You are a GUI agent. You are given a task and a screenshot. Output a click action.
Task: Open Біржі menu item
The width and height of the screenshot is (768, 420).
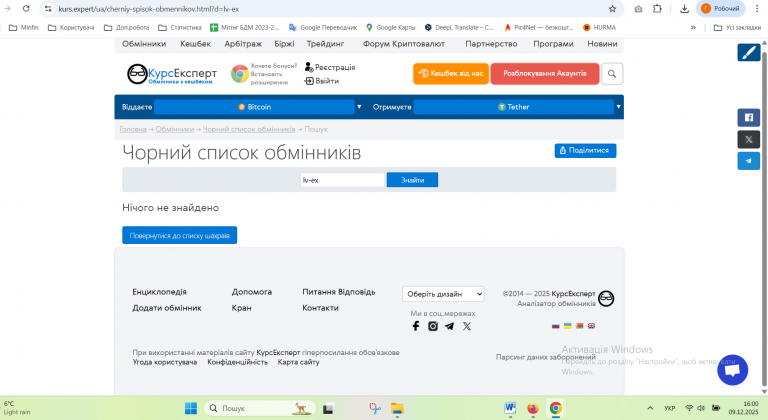coord(284,44)
